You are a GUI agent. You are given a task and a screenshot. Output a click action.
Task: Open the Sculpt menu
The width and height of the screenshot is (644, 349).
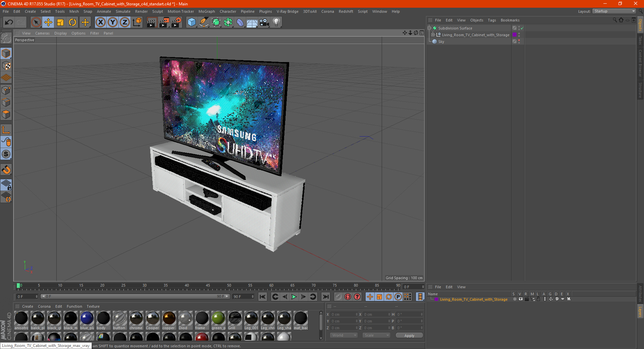coord(157,11)
